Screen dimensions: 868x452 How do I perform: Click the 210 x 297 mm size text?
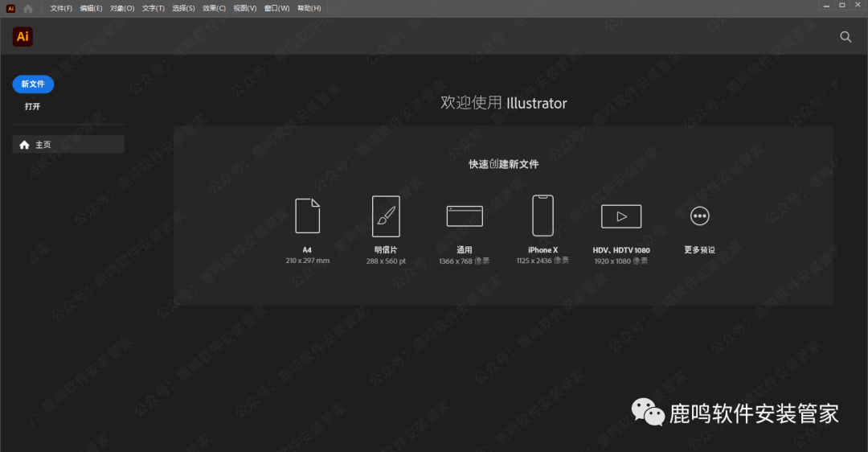tap(307, 261)
